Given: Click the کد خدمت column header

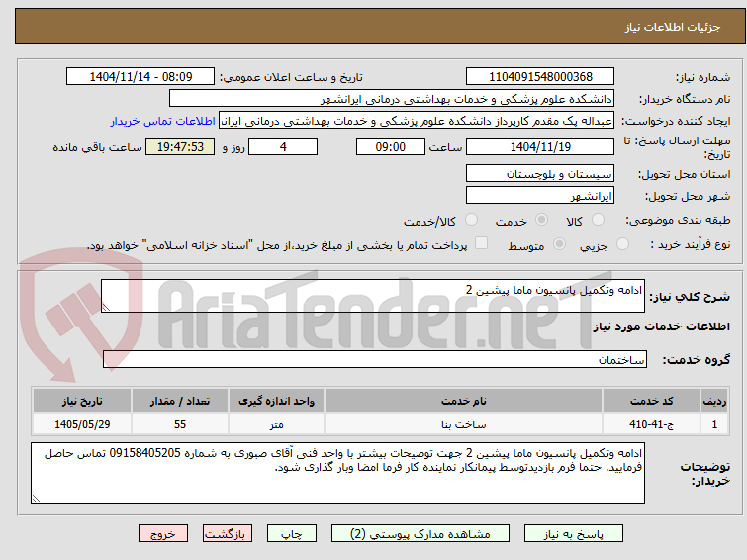Looking at the screenshot, I should [x=651, y=401].
